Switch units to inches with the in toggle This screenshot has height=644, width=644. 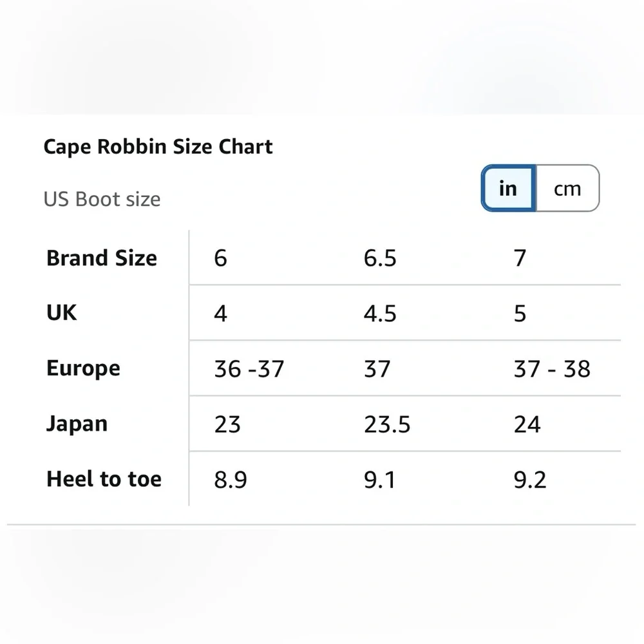click(x=509, y=189)
